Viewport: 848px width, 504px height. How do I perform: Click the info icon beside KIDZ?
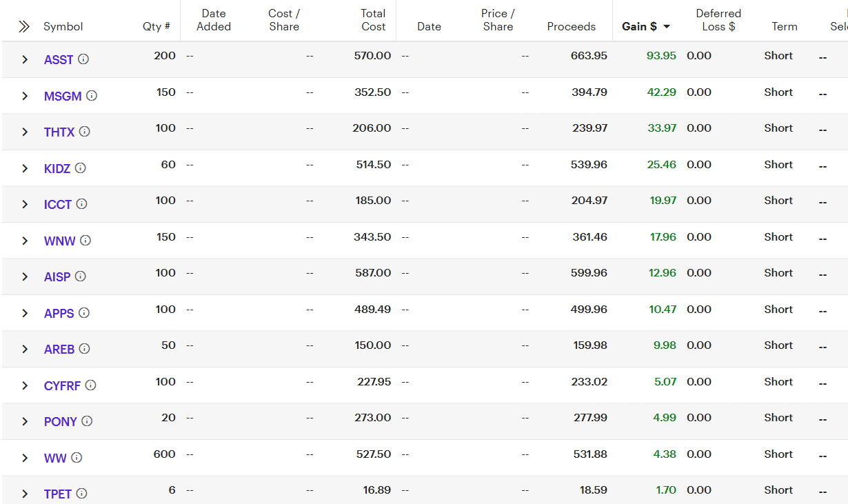[80, 168]
